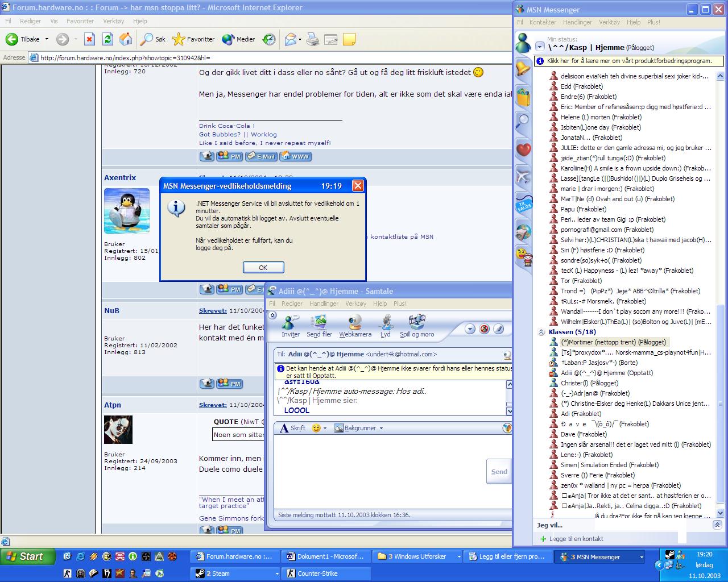The image size is (728, 582).
Task: Open the Min status dropdown in MSN Messenger
Action: (x=540, y=47)
